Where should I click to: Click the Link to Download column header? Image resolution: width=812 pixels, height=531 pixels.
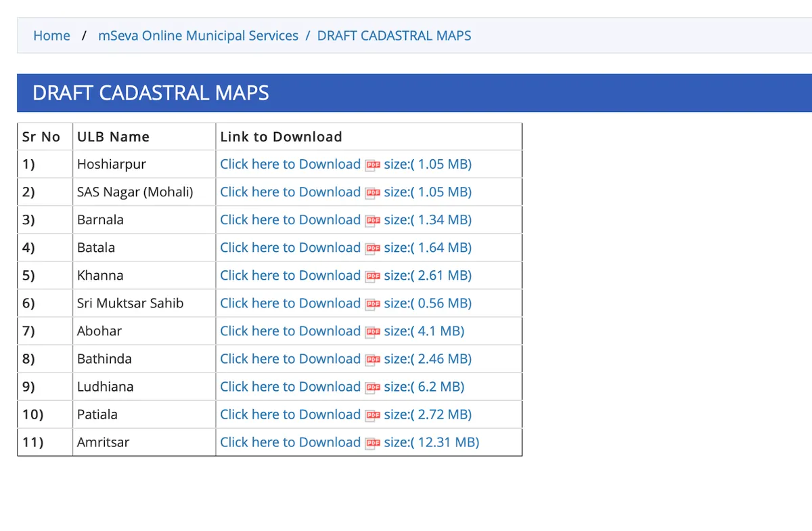281,137
